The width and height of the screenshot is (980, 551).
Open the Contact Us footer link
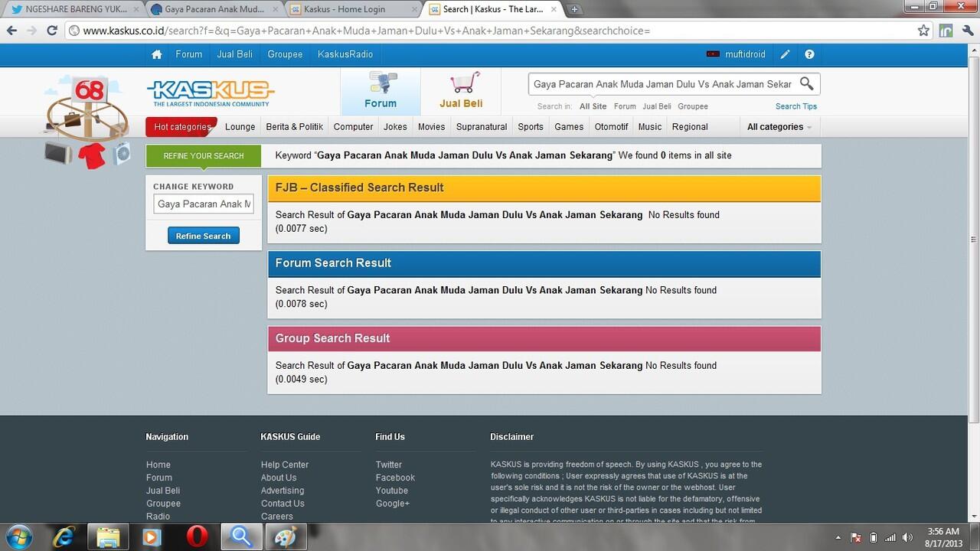click(x=283, y=504)
